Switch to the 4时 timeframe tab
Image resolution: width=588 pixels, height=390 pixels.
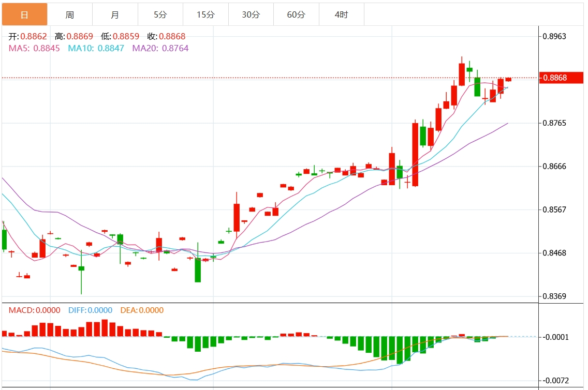pyautogui.click(x=342, y=14)
